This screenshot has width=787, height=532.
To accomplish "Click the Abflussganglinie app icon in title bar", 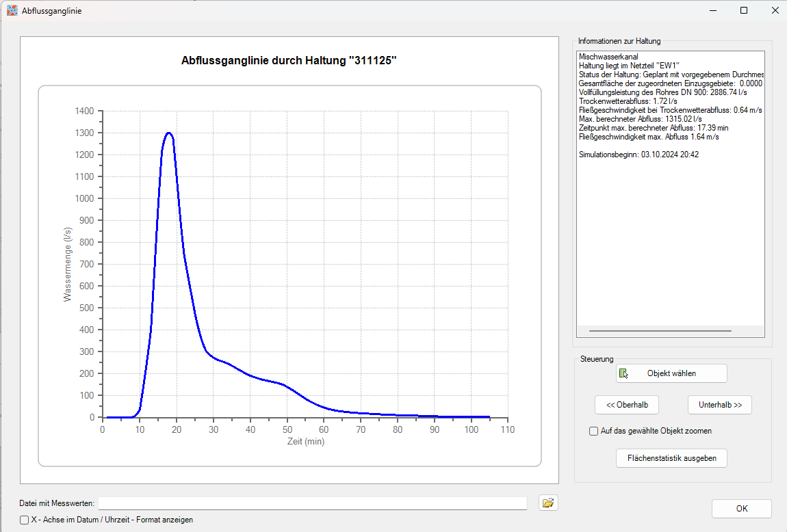I will click(12, 10).
